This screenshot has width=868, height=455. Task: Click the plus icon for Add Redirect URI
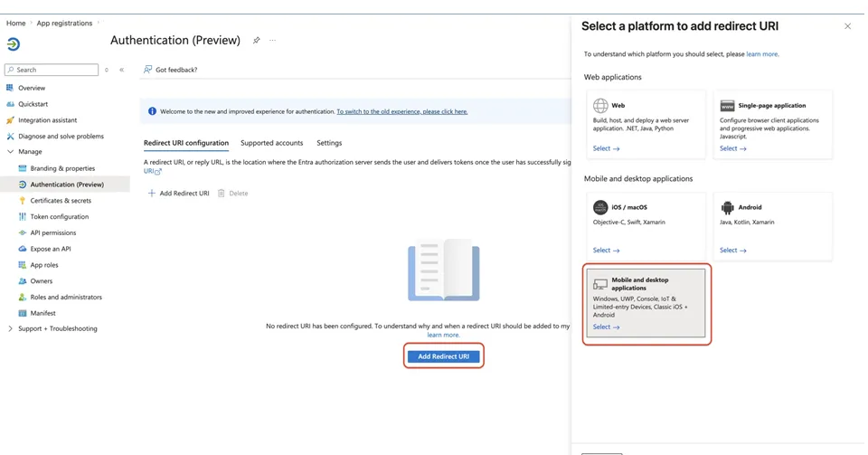(151, 194)
